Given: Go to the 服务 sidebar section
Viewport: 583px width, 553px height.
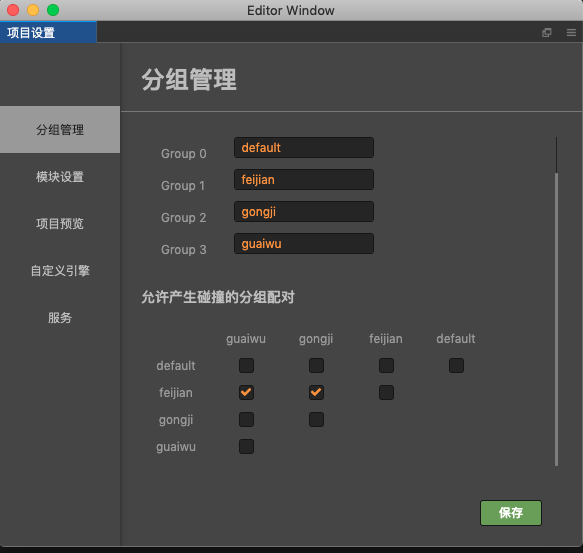Looking at the screenshot, I should point(60,318).
